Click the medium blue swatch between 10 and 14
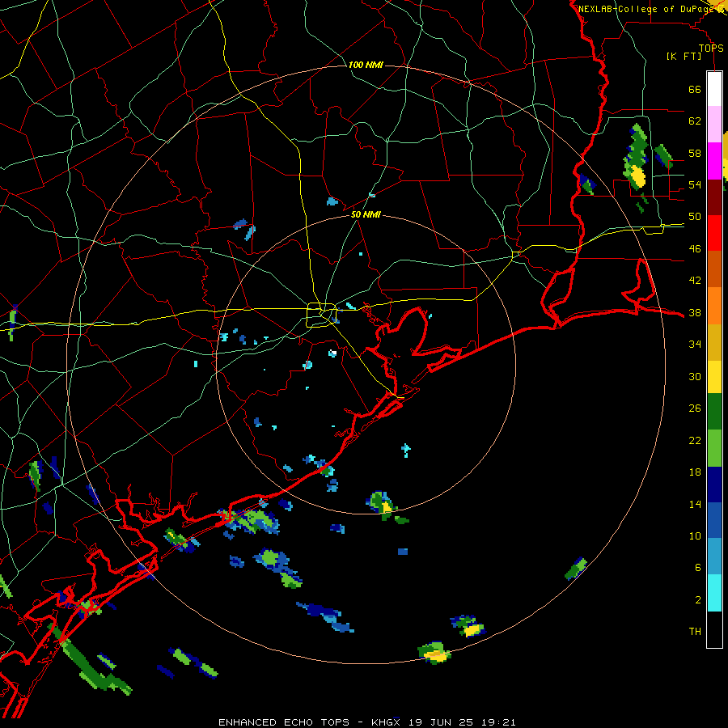728x728 pixels. (x=714, y=521)
